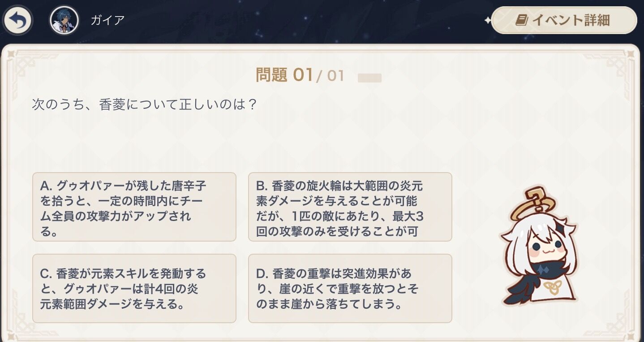Open イベント詳細 event details
The width and height of the screenshot is (644, 342).
click(564, 20)
